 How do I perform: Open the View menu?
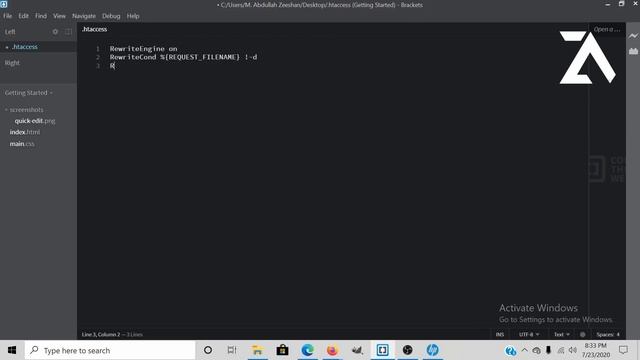[59, 16]
